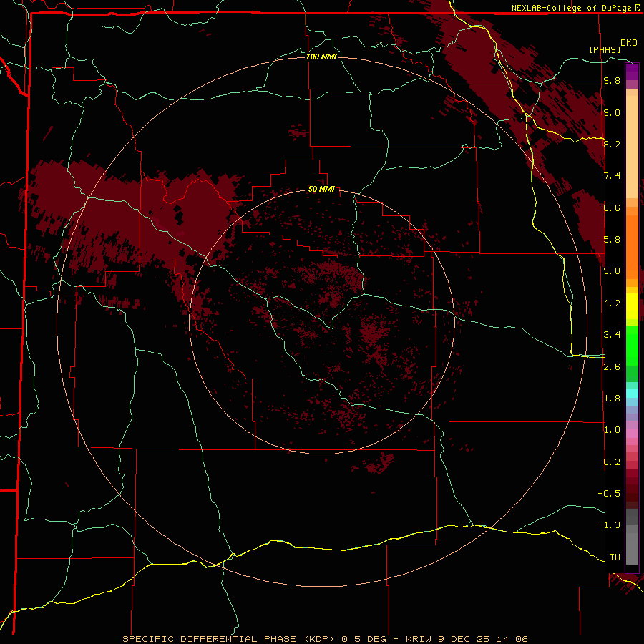Select the bright green segment beside 3.4
644x644 pixels.
coord(632,345)
